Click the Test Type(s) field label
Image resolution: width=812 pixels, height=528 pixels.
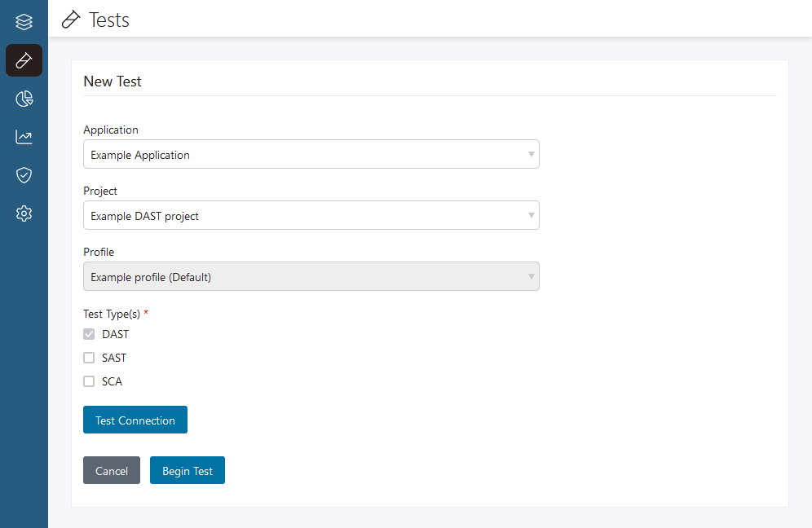pyautogui.click(x=112, y=314)
